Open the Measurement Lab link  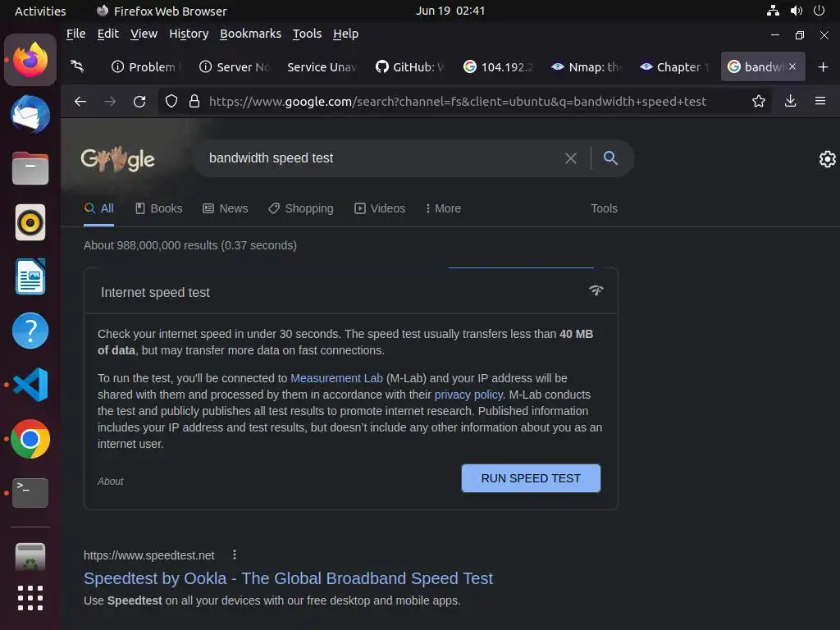pos(336,378)
